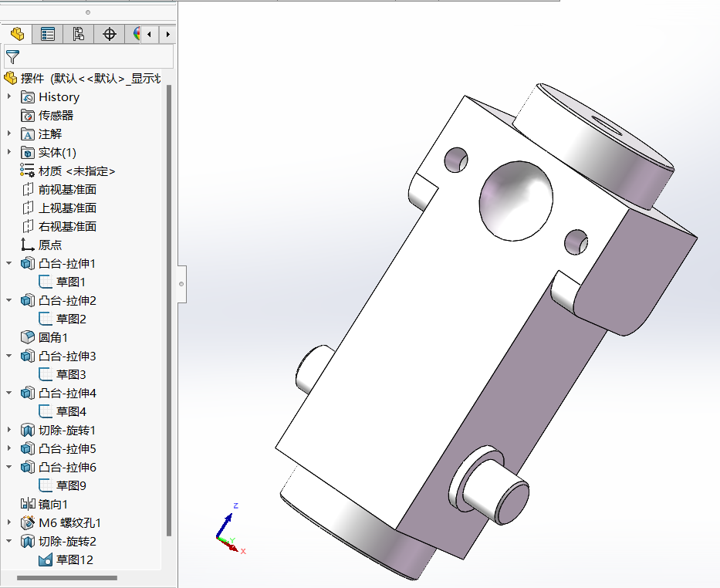Collapse the 凸台-拉伸6 feature
The width and height of the screenshot is (720, 588).
[x=9, y=467]
